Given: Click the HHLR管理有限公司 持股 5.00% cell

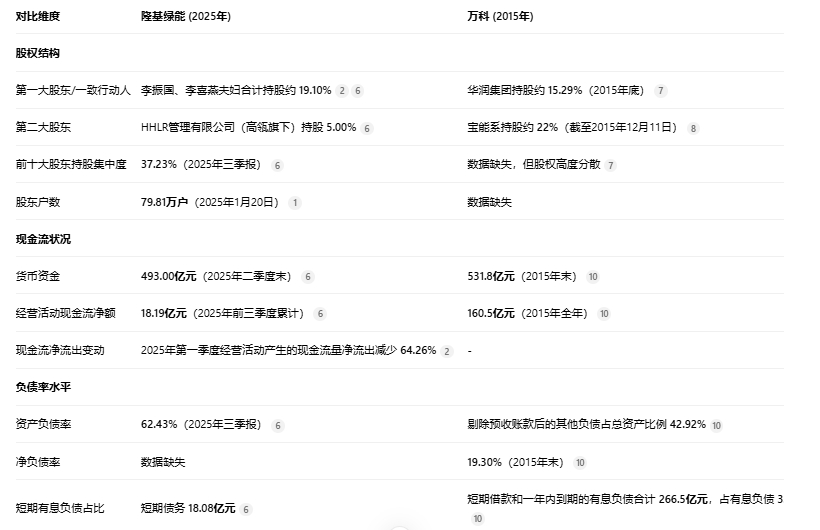Looking at the screenshot, I should [248, 128].
